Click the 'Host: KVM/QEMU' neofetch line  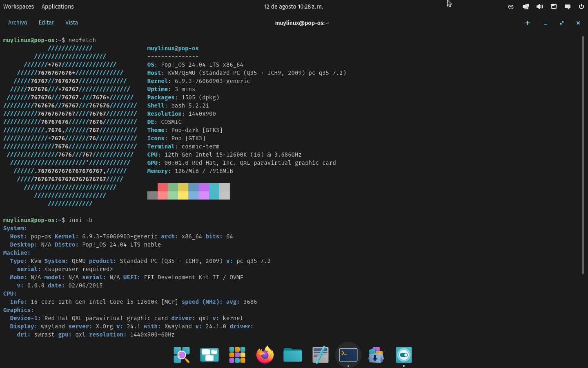pyautogui.click(x=247, y=73)
